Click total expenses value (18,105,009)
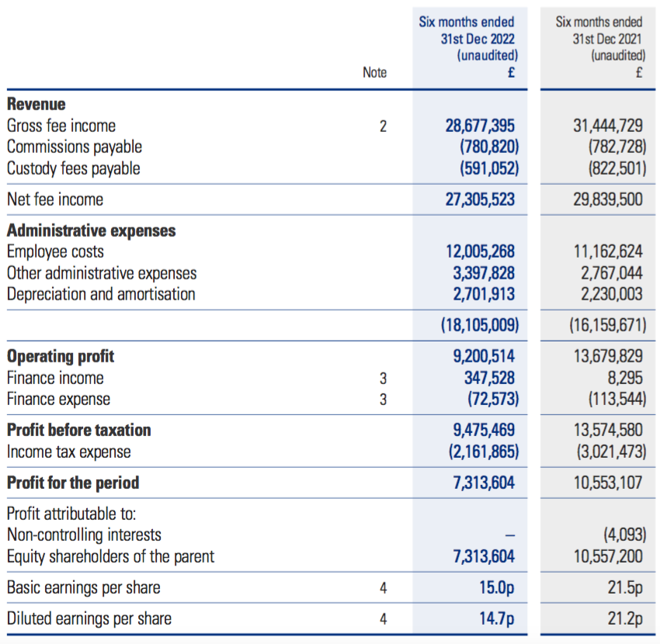The height and width of the screenshot is (644, 660). [x=480, y=325]
